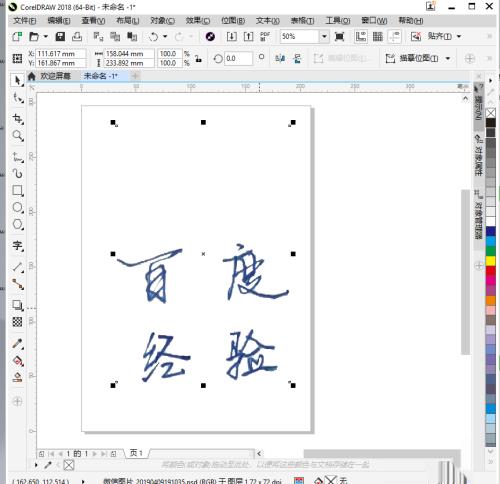Image resolution: width=500 pixels, height=484 pixels.
Task: Toggle show rulers button
Action: tap(361, 36)
